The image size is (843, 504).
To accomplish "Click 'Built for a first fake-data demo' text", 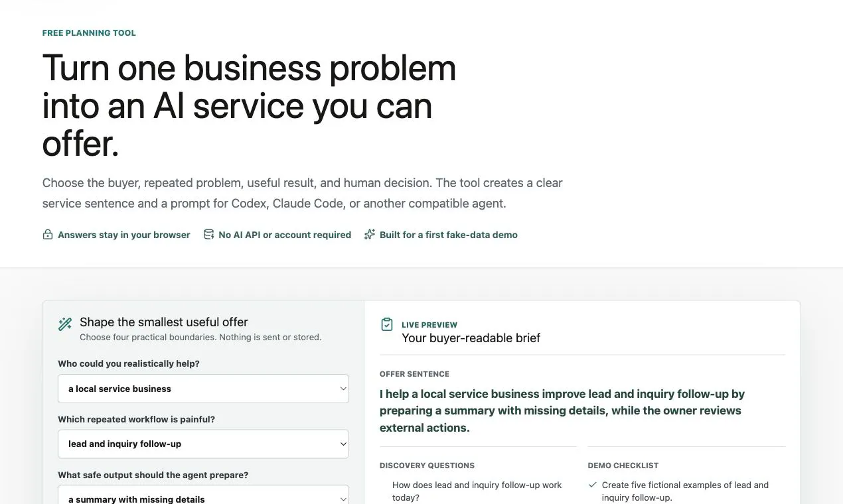I will 449,235.
